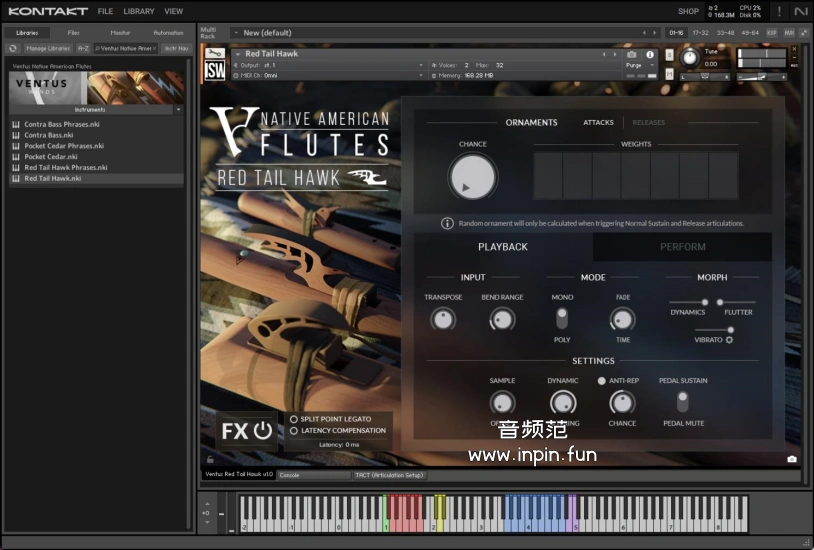Click keyboard octave shift up arrow

(x=207, y=504)
